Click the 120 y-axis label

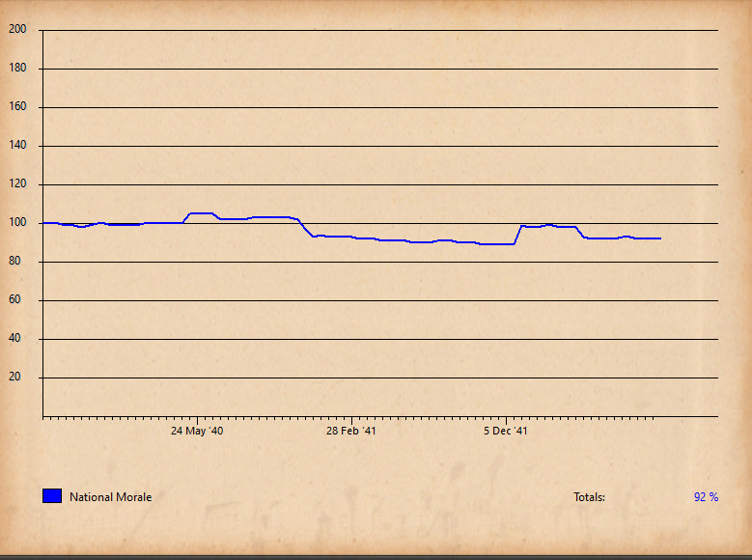point(17,183)
